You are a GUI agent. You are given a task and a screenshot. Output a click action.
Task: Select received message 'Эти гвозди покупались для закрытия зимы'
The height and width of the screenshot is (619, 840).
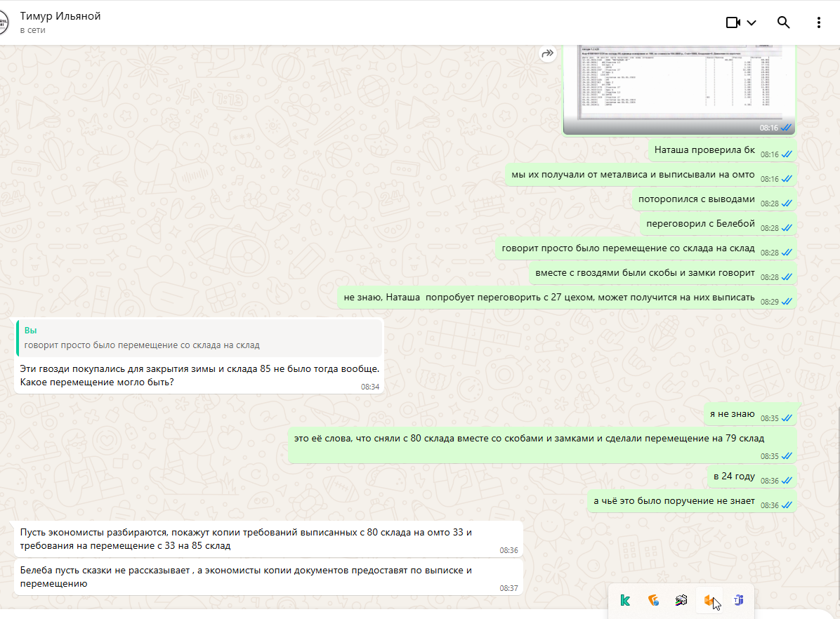click(199, 375)
